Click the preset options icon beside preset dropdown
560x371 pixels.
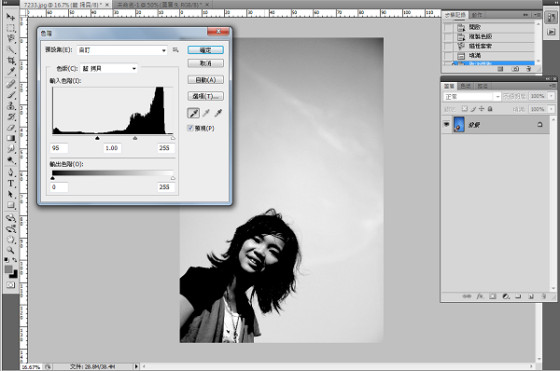click(x=175, y=50)
